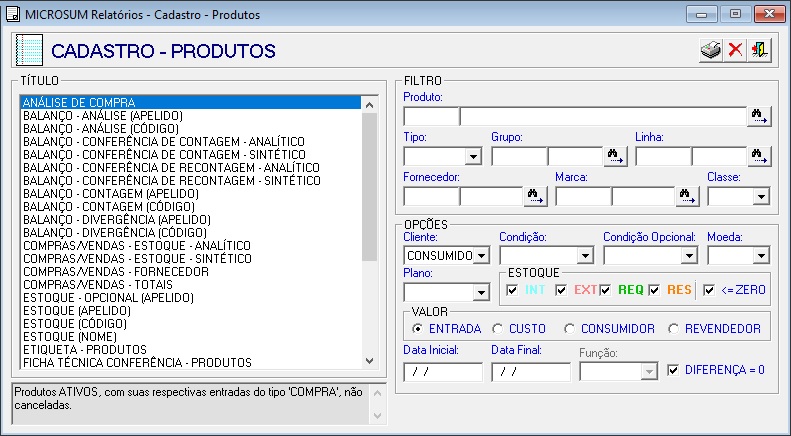Select ESTOQUE (CÓDIGO) report

pyautogui.click(x=191, y=324)
